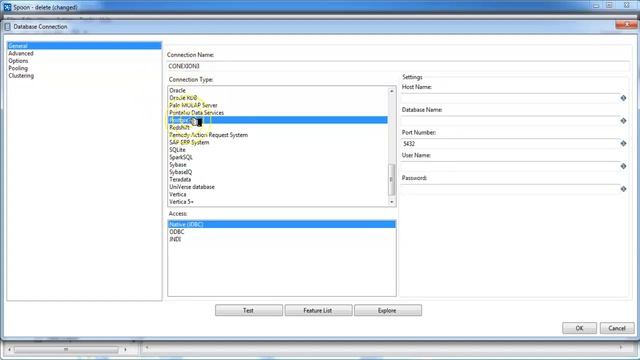Open the Pooling category

(x=18, y=68)
